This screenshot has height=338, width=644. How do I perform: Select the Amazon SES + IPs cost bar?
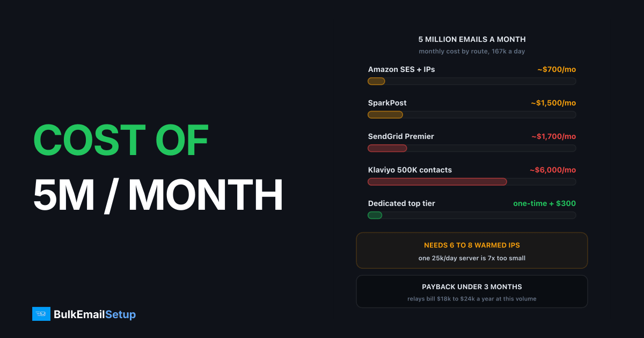click(472, 81)
